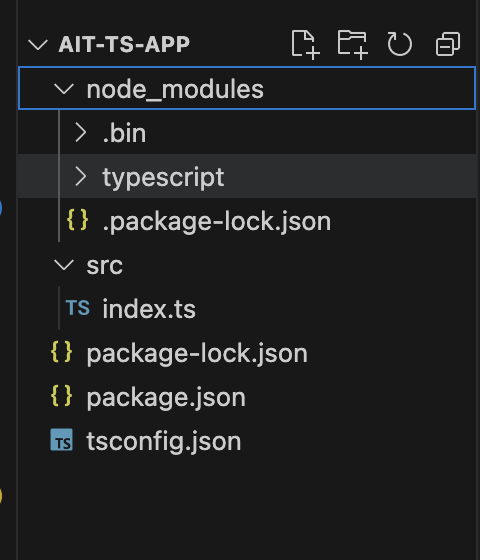Collapse the node_modules folder chevron
This screenshot has width=480, height=560.
click(64, 88)
